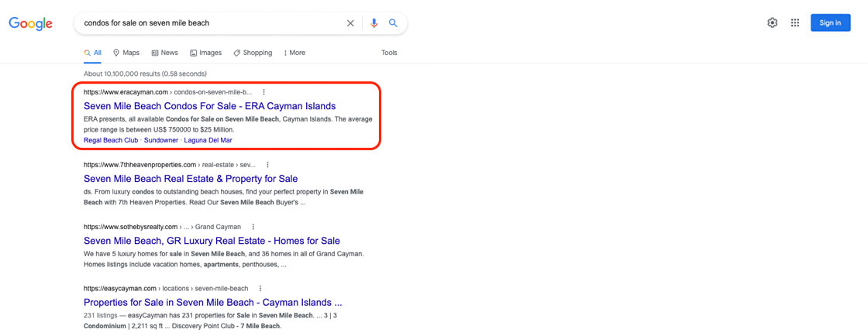
Task: Open Seven Mile Beach Real Estate & Property link
Action: click(x=191, y=179)
